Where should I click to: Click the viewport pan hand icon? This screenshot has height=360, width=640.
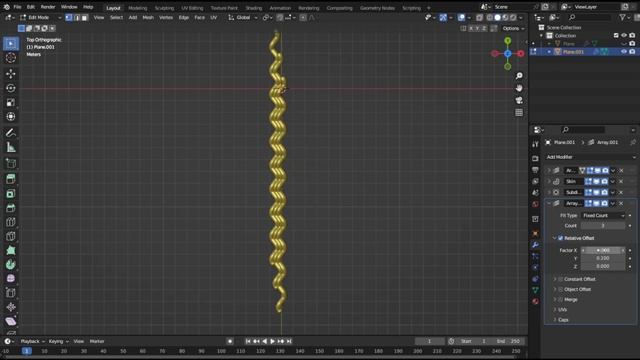pyautogui.click(x=519, y=88)
